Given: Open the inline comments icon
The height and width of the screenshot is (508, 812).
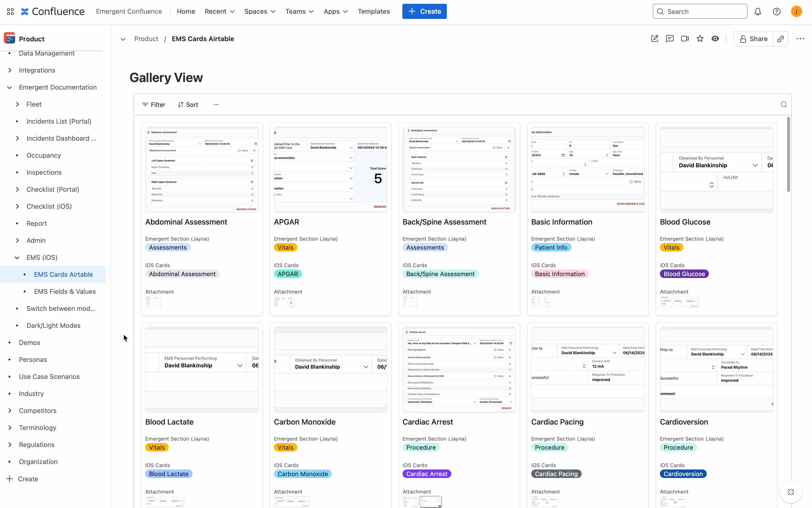Looking at the screenshot, I should (670, 39).
